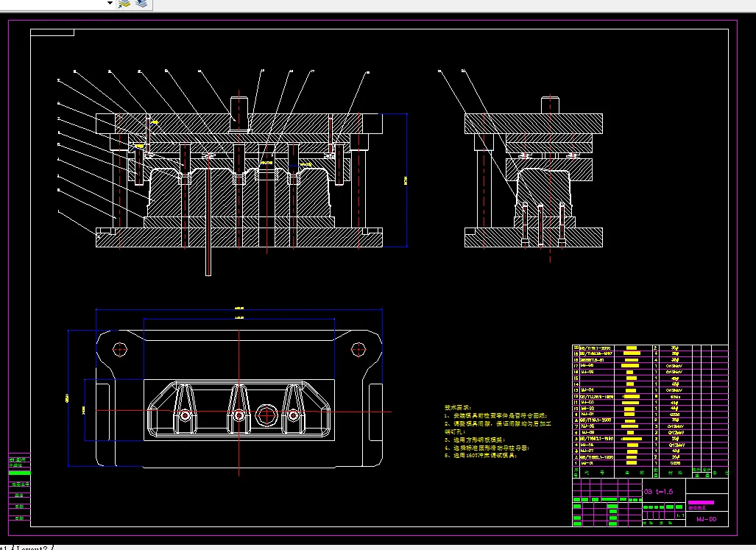Click the top-right guide pillar hole circle
The width and height of the screenshot is (756, 550).
[x=358, y=350]
